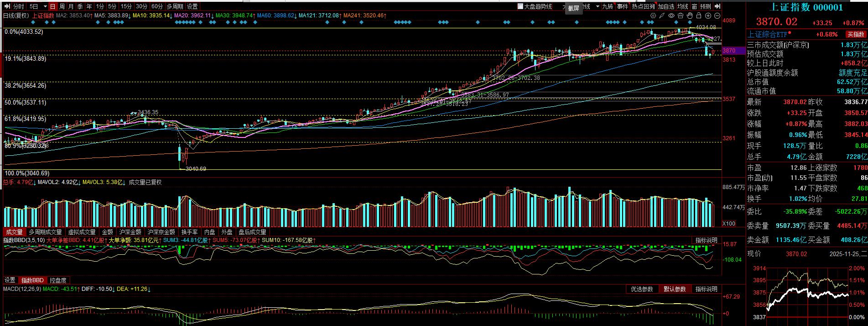Click the 日线(复权) label
Viewport: 868px width, 326px height.
coord(16,16)
